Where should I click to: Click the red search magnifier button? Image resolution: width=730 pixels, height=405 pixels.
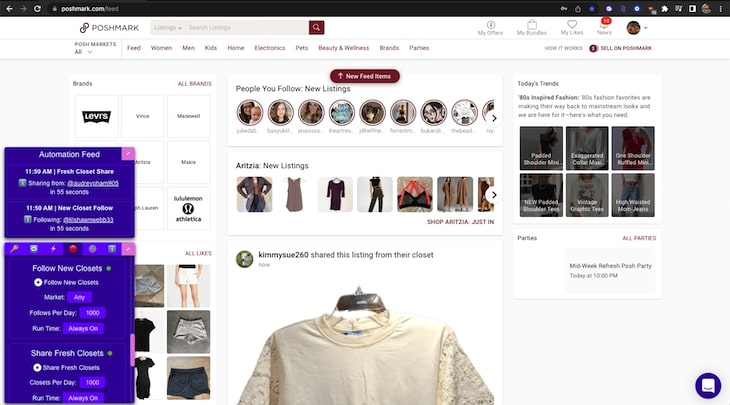point(316,27)
